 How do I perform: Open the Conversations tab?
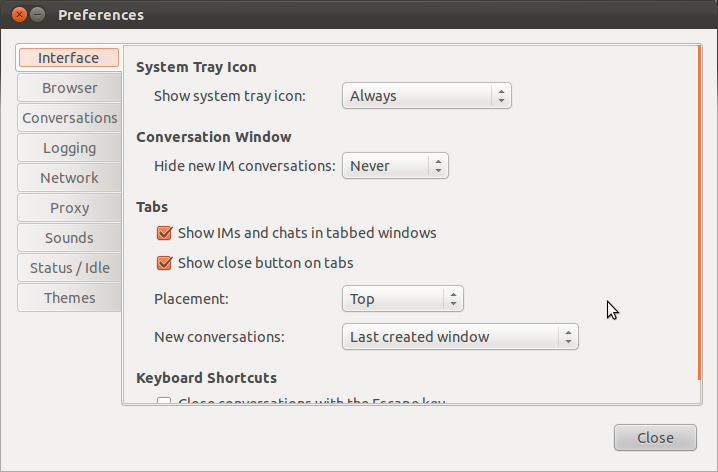click(69, 118)
